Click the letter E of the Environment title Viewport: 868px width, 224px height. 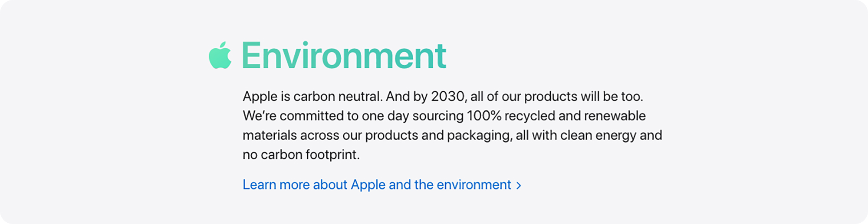pos(252,55)
